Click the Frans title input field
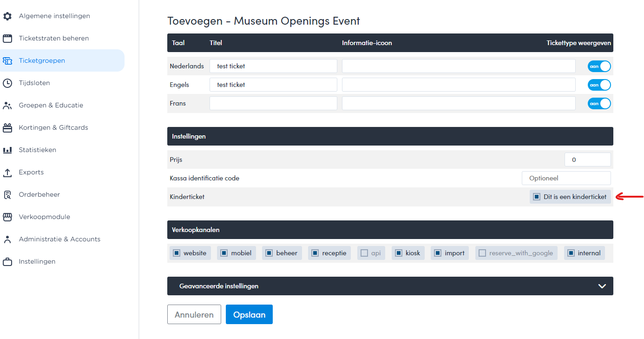 [273, 103]
